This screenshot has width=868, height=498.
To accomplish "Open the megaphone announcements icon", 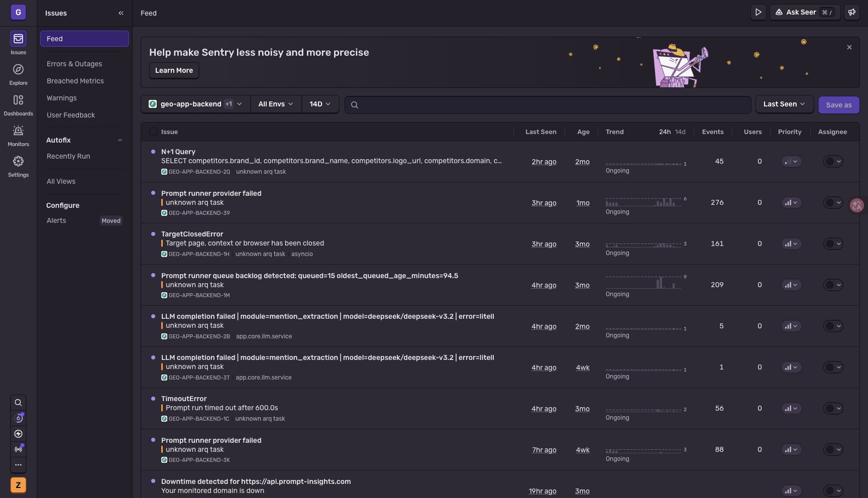I will pos(852,12).
